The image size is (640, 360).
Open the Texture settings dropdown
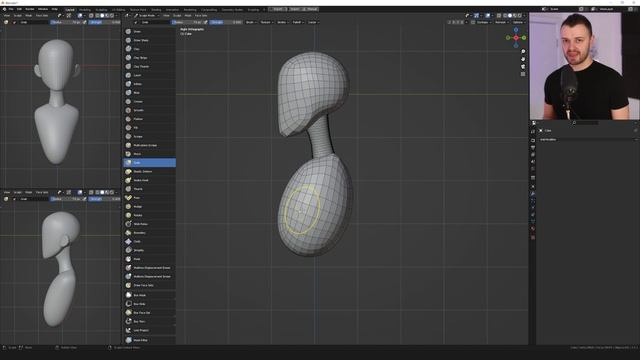(266, 22)
